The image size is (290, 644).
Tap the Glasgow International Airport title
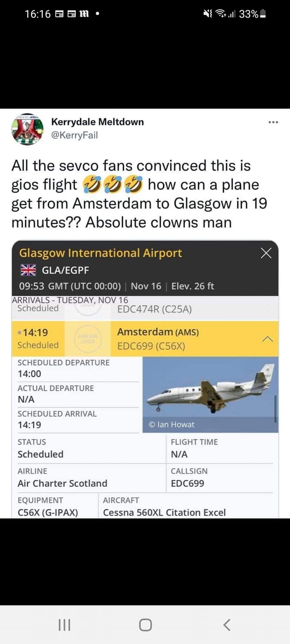click(101, 253)
